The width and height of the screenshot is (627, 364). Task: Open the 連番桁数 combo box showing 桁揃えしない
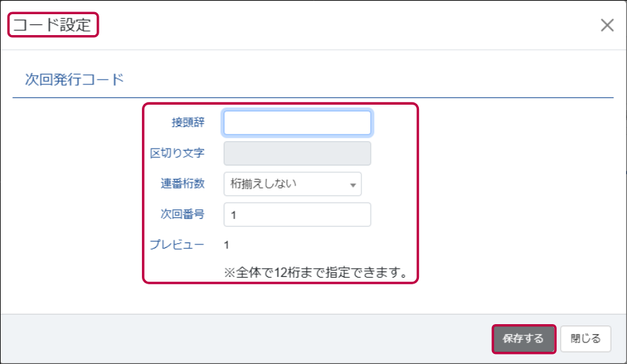point(293,184)
